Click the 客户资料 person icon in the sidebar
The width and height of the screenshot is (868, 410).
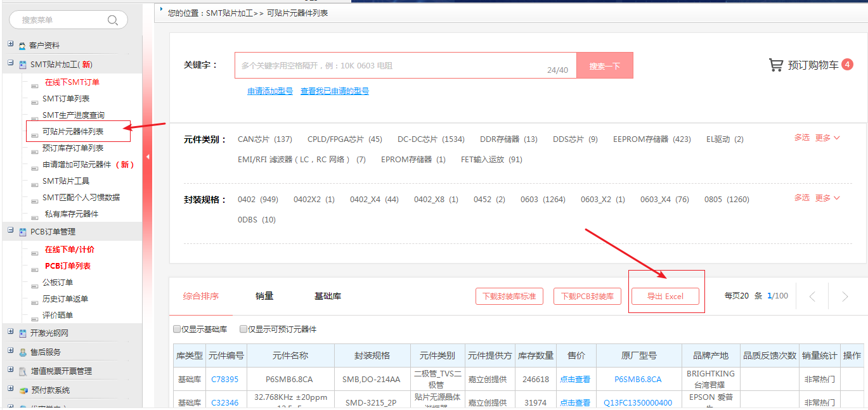coord(22,46)
